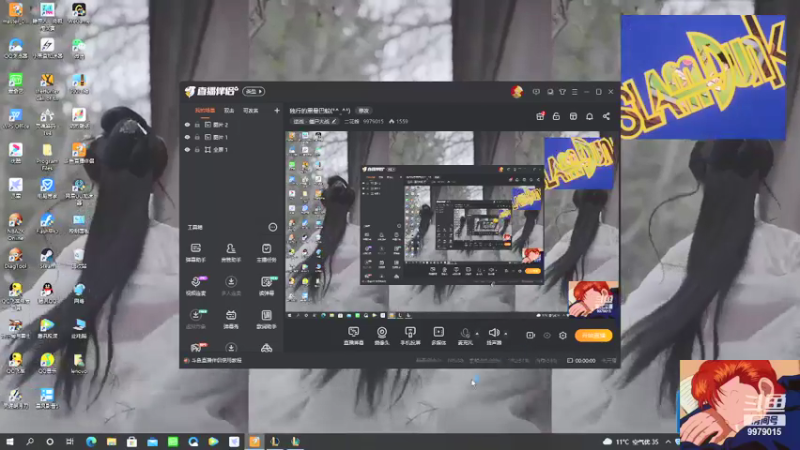Open the recording camera icon near start button
800x450 pixels.
pos(530,335)
